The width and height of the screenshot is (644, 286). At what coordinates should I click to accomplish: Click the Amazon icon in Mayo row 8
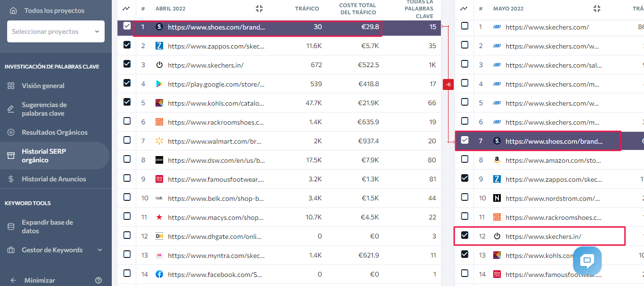[497, 160]
